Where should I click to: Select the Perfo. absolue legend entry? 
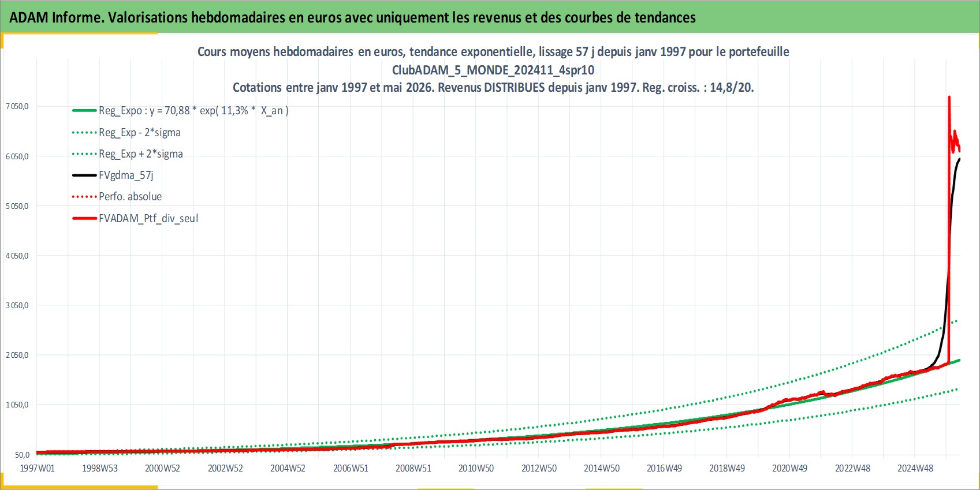pos(117,196)
